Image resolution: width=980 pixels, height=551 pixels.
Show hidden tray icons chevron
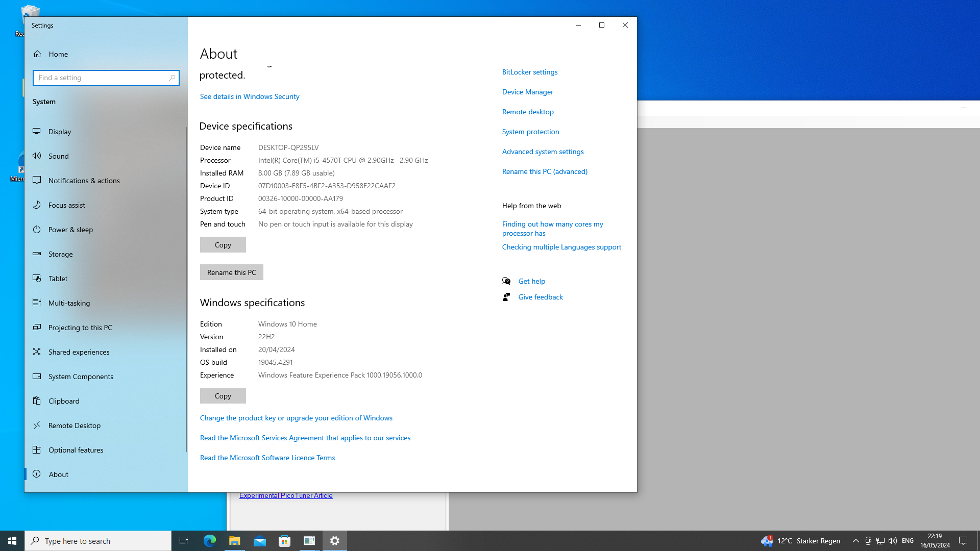pyautogui.click(x=856, y=541)
